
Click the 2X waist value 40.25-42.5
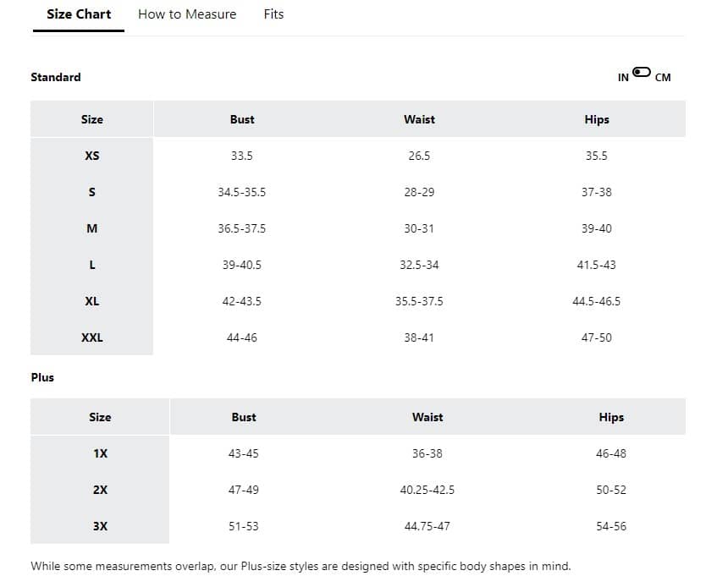(427, 491)
